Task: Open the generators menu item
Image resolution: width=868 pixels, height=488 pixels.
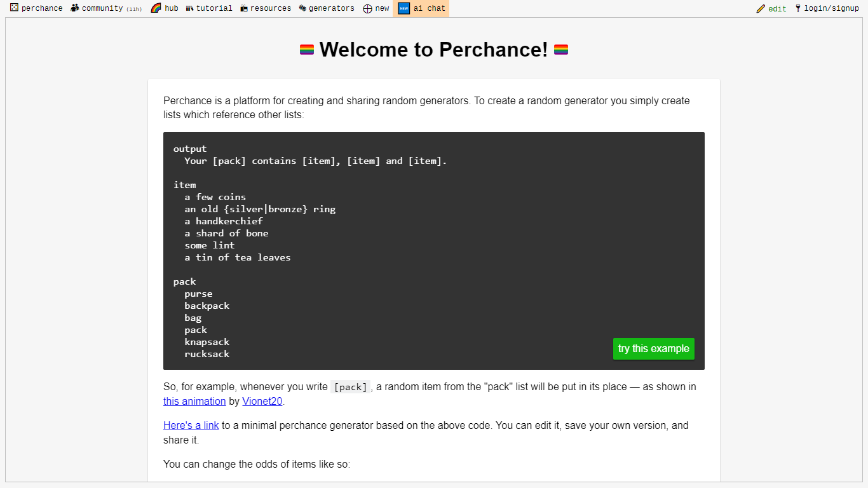Action: pos(327,8)
